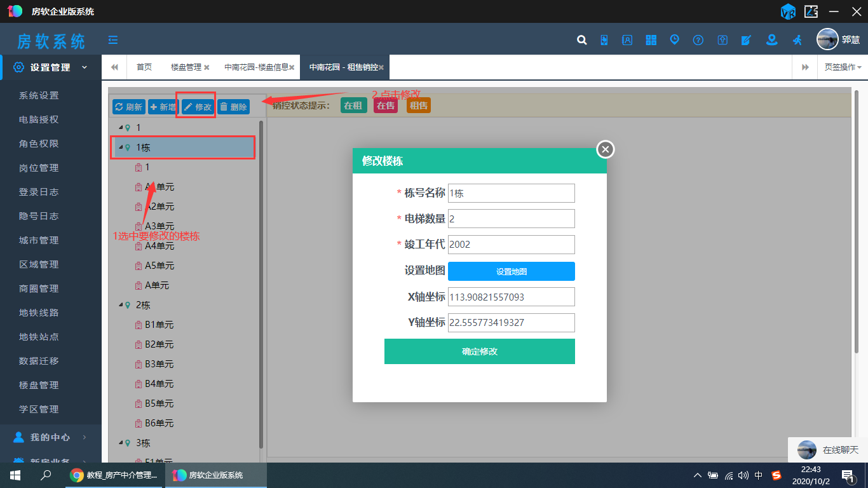Click the user avatar next to 郭慧
This screenshot has height=488, width=868.
point(827,39)
